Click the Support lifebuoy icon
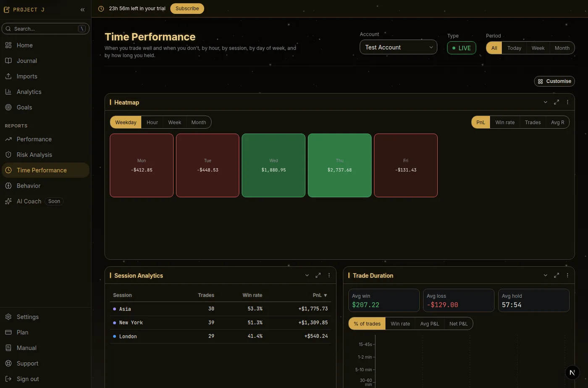The width and height of the screenshot is (588, 388). (8, 363)
